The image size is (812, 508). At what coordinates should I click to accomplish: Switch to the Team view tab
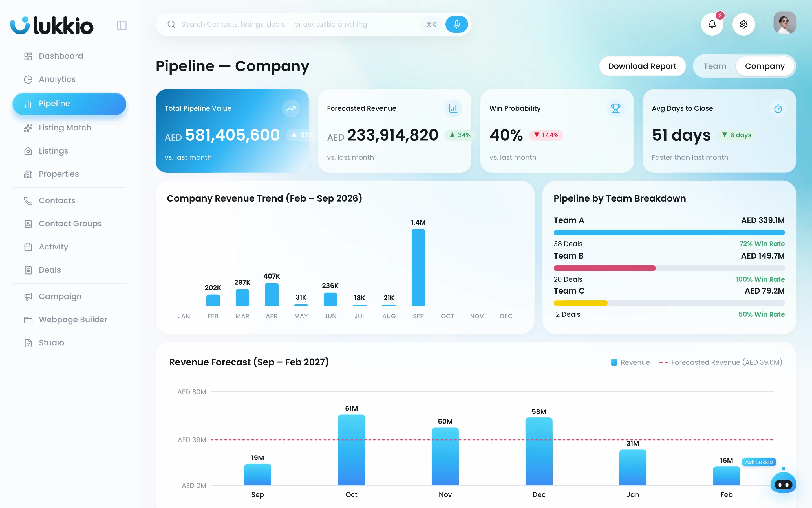click(715, 66)
